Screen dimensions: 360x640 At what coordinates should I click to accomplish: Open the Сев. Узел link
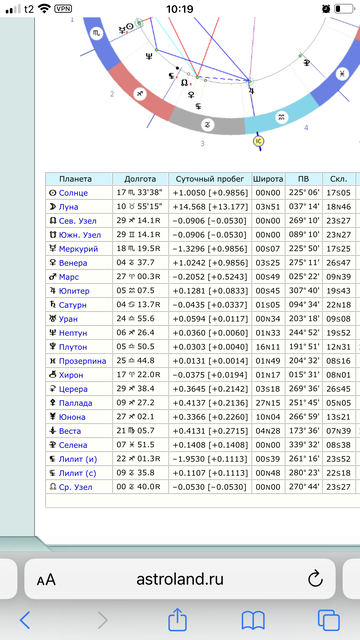(x=78, y=221)
